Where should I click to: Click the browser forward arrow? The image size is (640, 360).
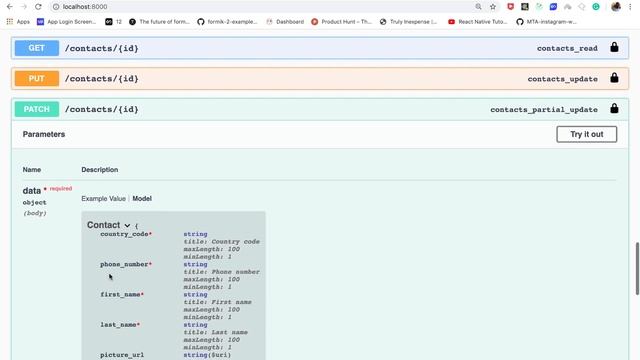click(x=24, y=7)
